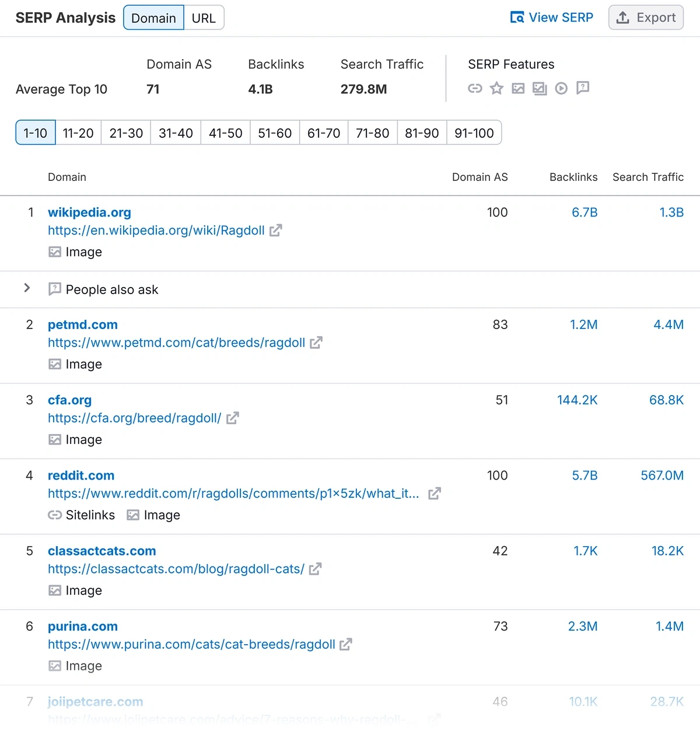Open the reddit.com domain link

pyautogui.click(x=81, y=476)
